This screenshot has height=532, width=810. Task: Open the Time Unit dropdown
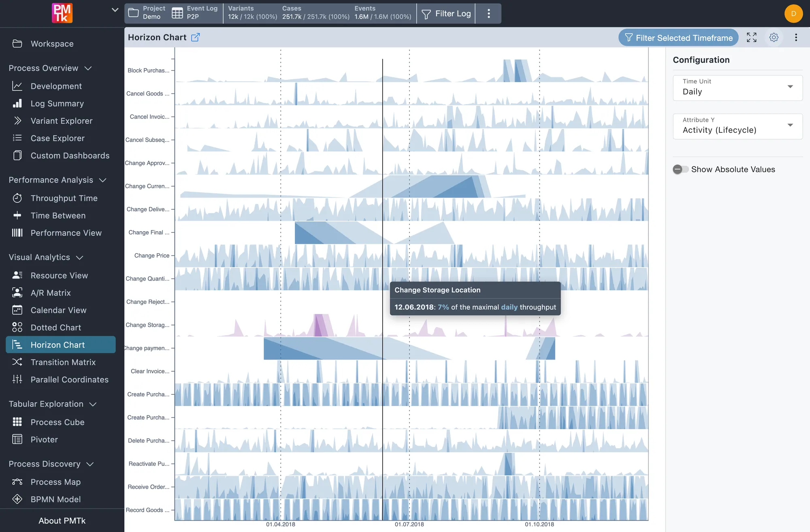(738, 87)
